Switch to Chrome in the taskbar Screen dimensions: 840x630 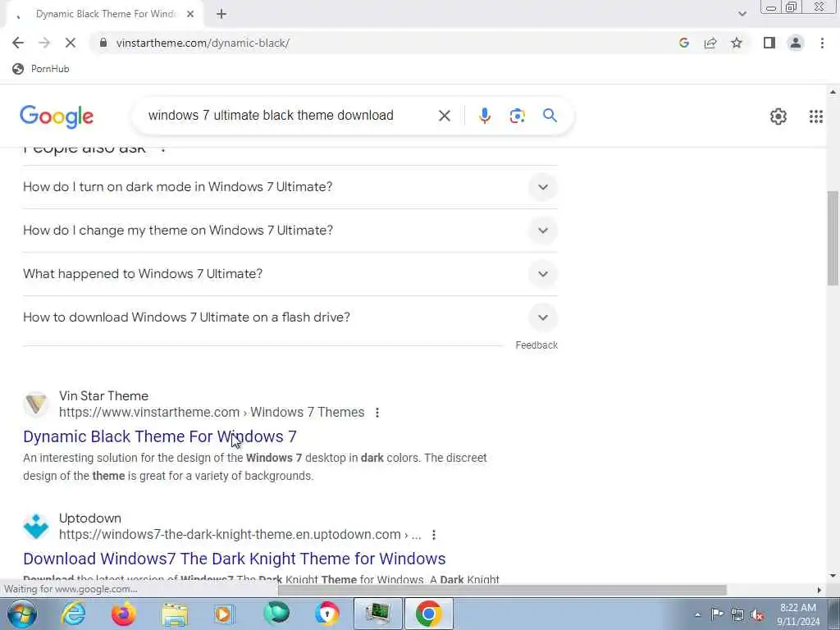pos(428,614)
